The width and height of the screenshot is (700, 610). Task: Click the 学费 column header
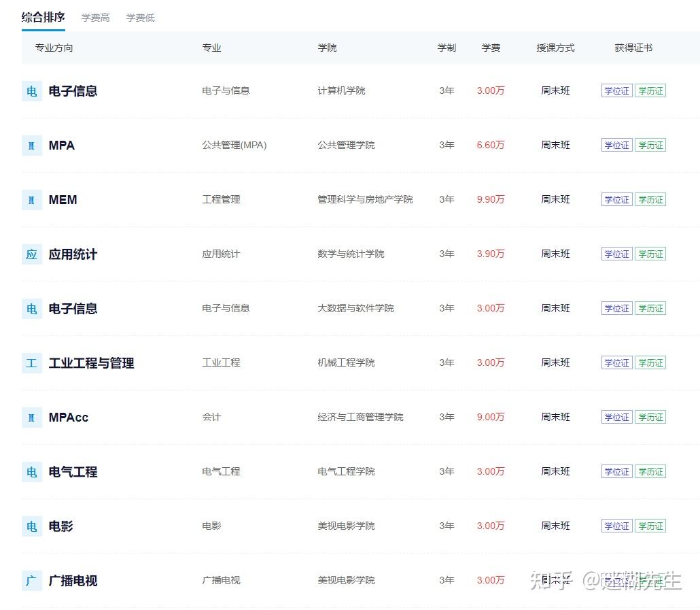point(491,48)
